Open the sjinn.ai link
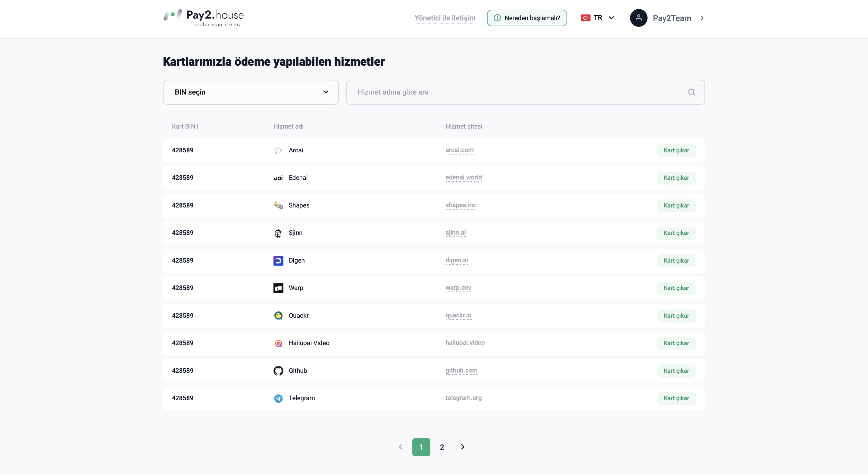 point(456,233)
